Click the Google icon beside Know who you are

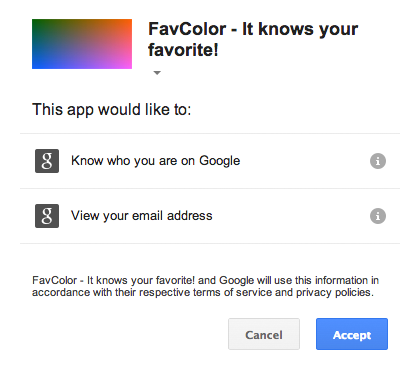tap(47, 161)
